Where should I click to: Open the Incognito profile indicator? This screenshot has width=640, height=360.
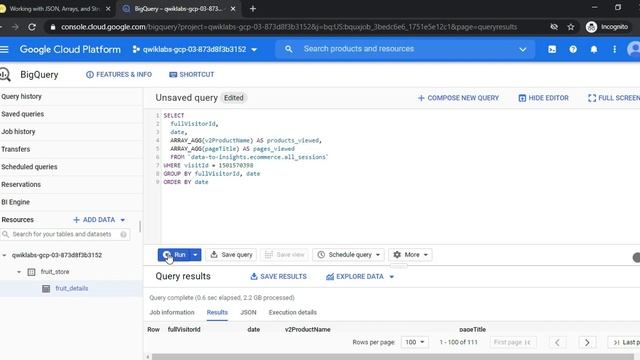coord(607,27)
